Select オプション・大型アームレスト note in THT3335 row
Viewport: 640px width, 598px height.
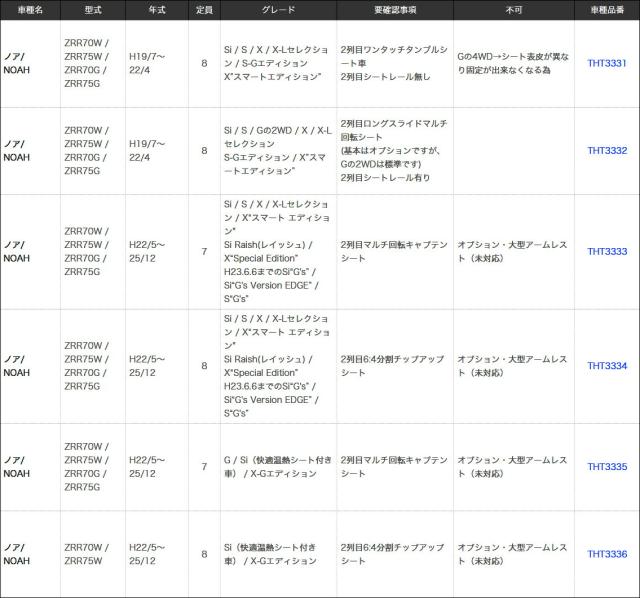pyautogui.click(x=512, y=467)
